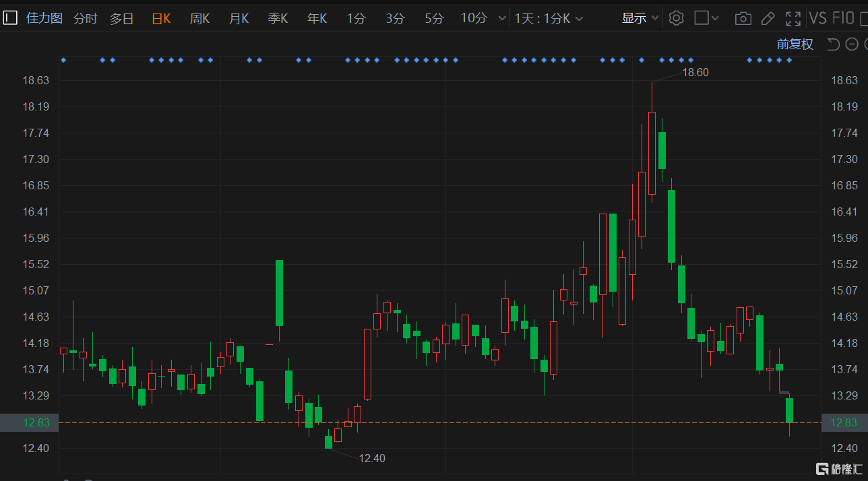
Task: Enter fullscreen mode via expand icon
Action: point(793,18)
